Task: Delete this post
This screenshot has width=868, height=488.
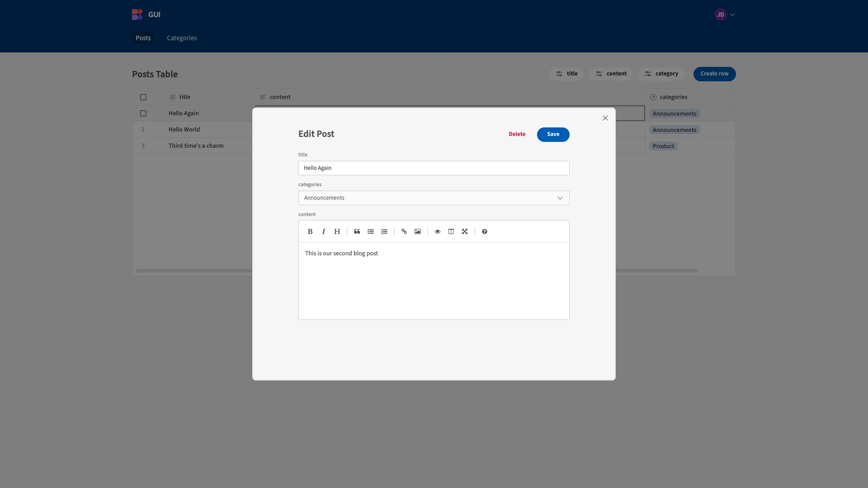Action: 517,134
